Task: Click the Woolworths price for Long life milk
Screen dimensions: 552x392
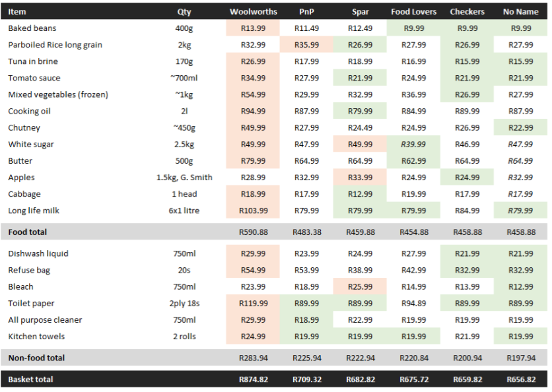Action: [x=253, y=211]
